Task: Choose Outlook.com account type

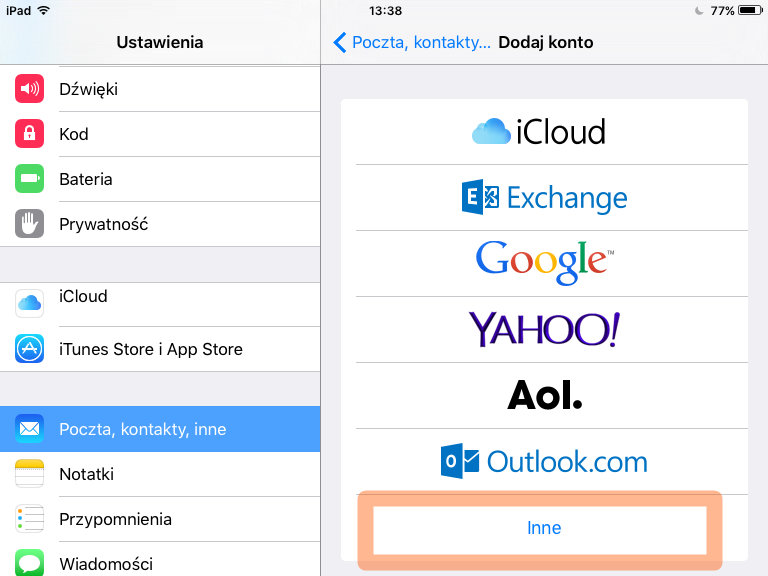Action: click(x=544, y=461)
